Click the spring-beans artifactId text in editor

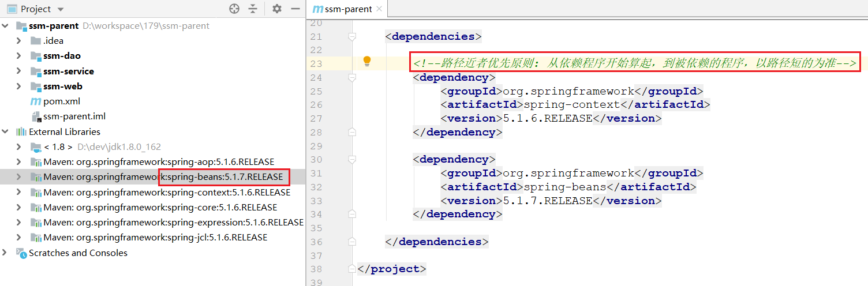tap(564, 187)
